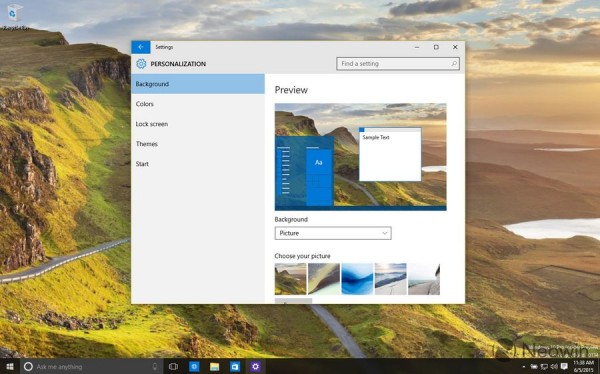Open the action center notification icon
The width and height of the screenshot is (600, 374).
point(564,367)
